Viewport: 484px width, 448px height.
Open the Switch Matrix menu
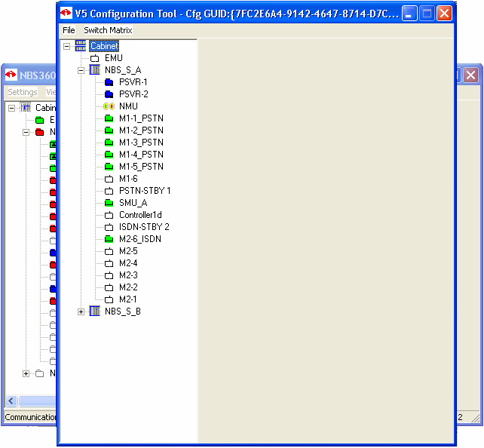(x=108, y=30)
